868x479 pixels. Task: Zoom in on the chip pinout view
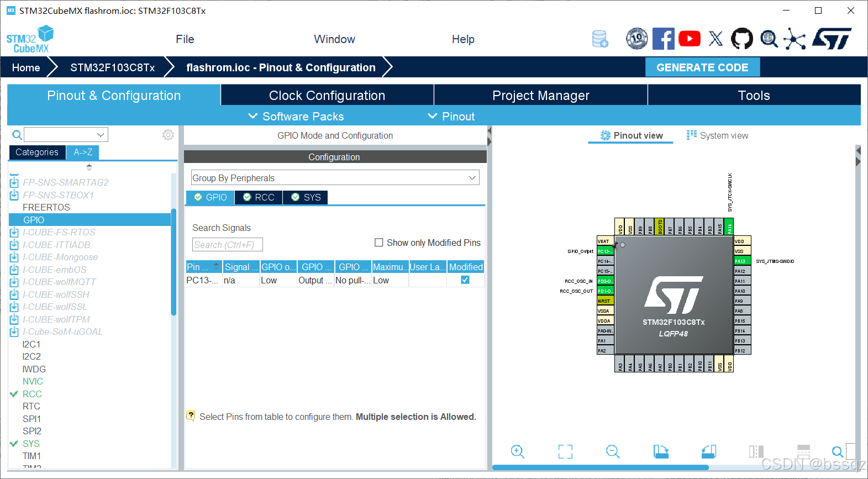[518, 451]
